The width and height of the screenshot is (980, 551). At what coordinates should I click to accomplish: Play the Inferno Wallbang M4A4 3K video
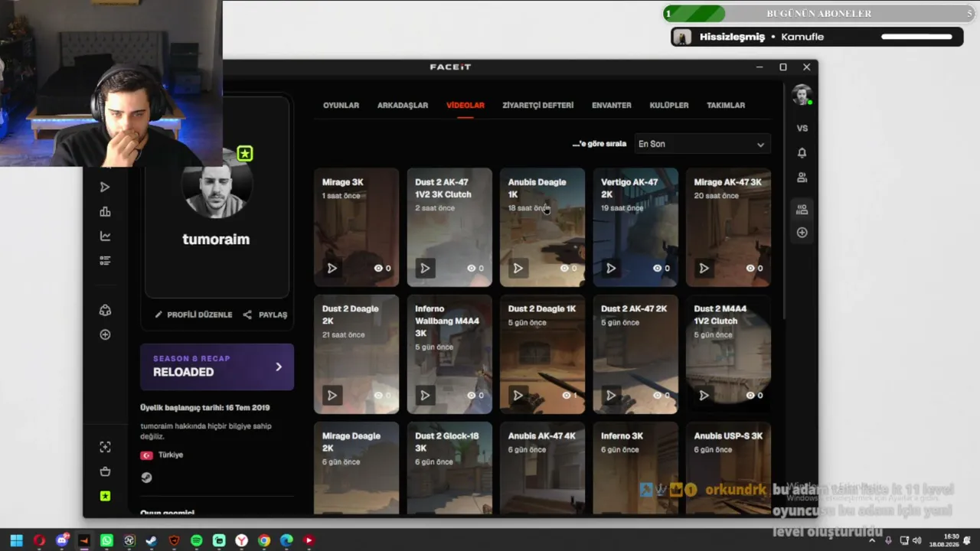(425, 396)
